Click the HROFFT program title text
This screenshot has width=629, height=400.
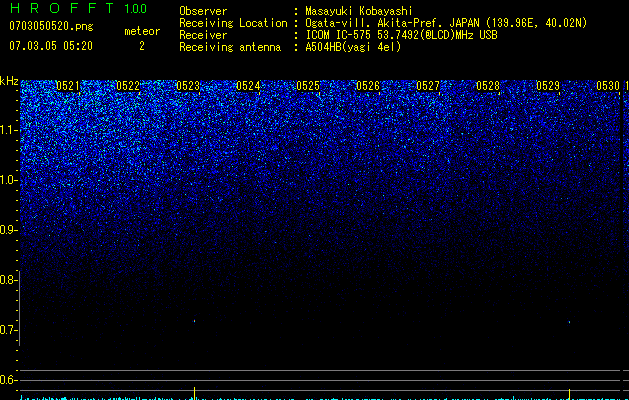point(62,8)
